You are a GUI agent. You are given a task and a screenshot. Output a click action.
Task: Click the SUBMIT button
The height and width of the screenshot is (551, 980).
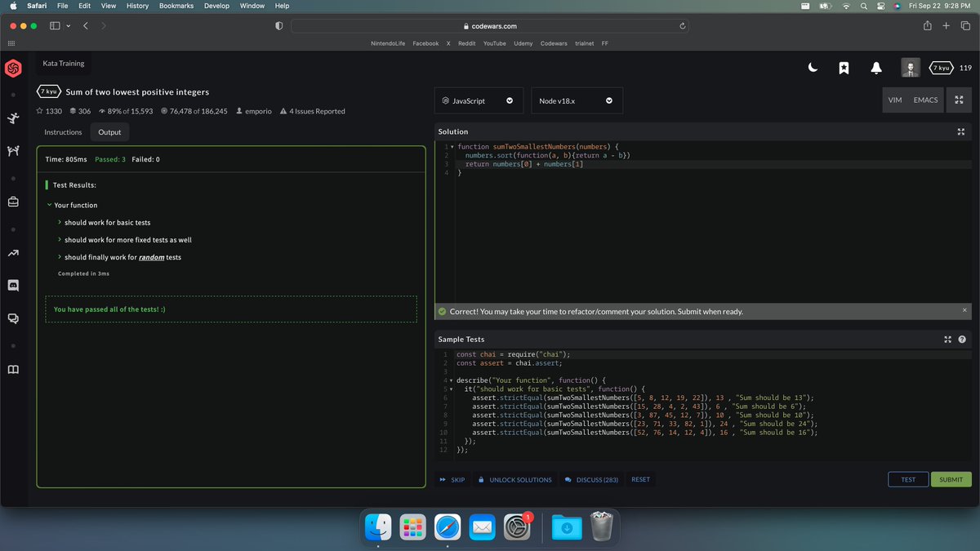951,480
